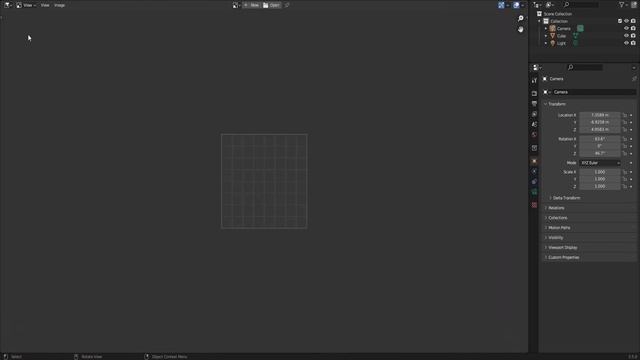Toggle the overlays button in image editor

[516, 5]
